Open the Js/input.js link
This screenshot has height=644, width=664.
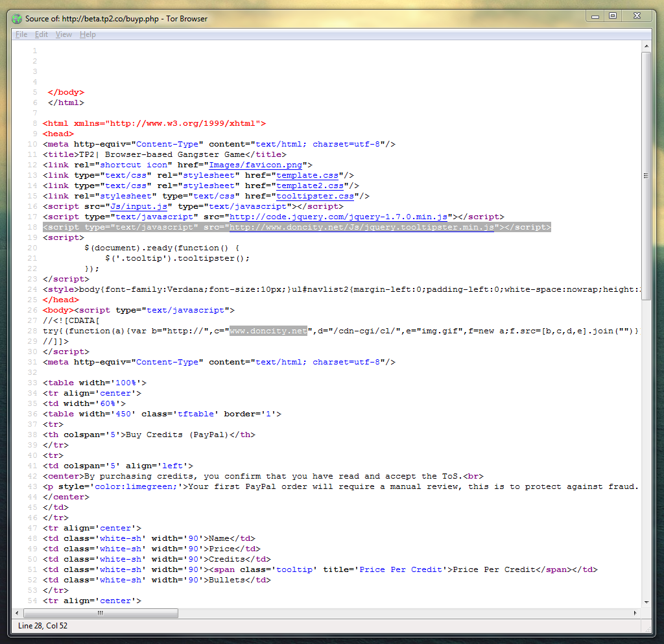point(139,206)
